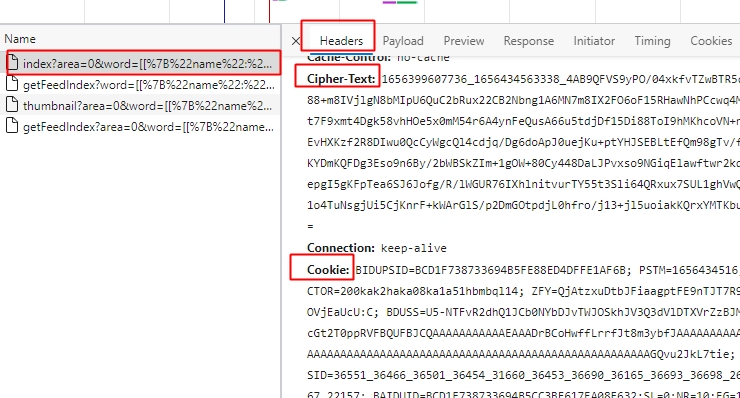Click file icon beside getFeedIndex?area=0 request

[13, 126]
